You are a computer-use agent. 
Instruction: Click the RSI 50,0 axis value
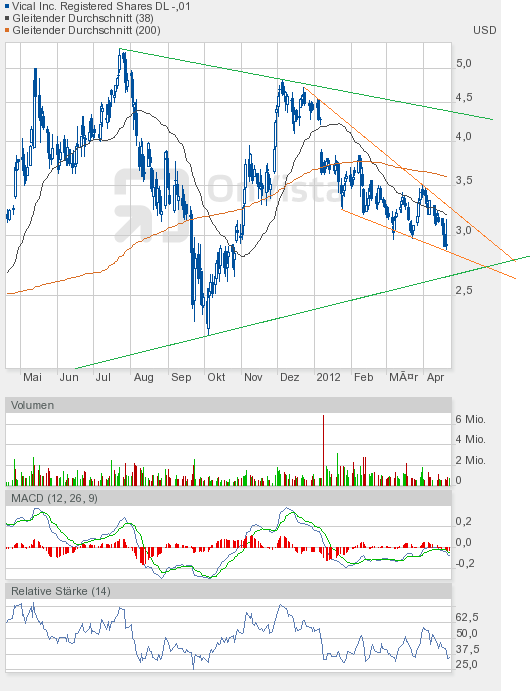click(467, 633)
